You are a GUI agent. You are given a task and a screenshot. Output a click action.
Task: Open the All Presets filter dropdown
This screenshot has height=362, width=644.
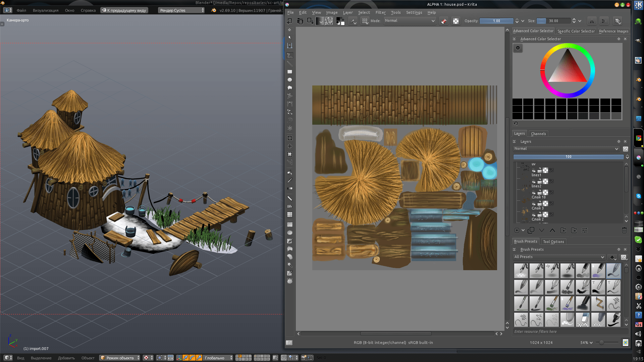click(x=559, y=257)
